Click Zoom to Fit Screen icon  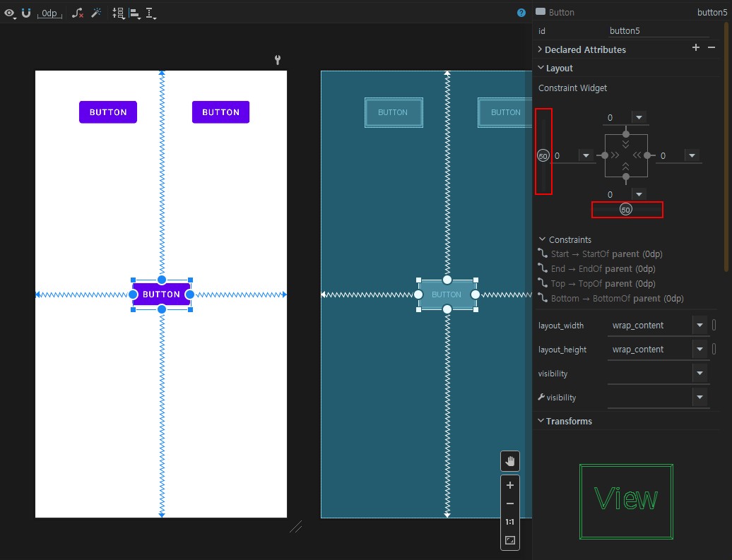pos(510,540)
